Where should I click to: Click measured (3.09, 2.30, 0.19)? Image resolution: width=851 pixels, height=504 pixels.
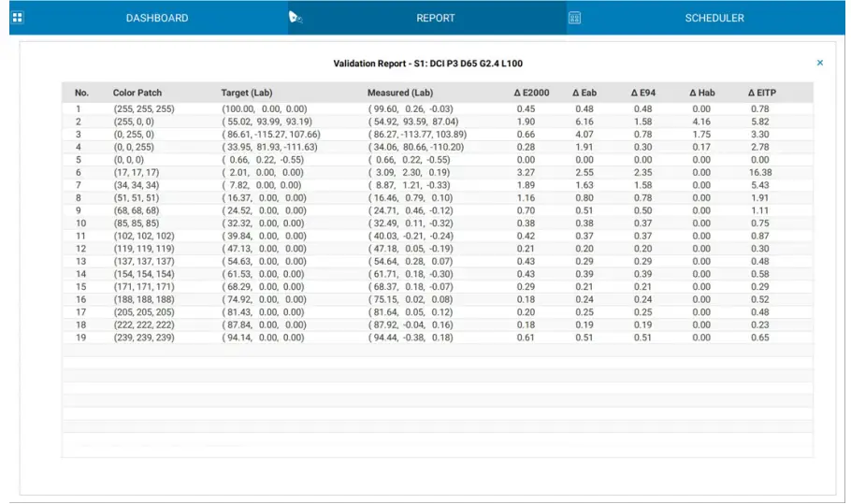tap(409, 173)
